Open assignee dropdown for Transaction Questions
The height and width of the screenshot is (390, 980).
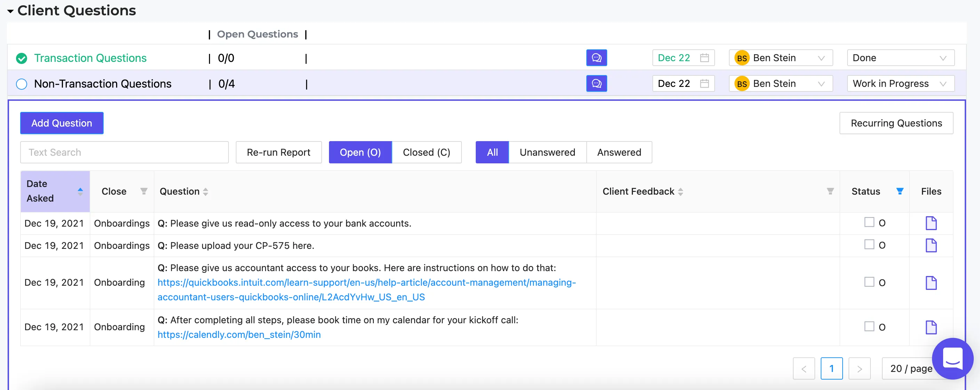tap(780, 58)
